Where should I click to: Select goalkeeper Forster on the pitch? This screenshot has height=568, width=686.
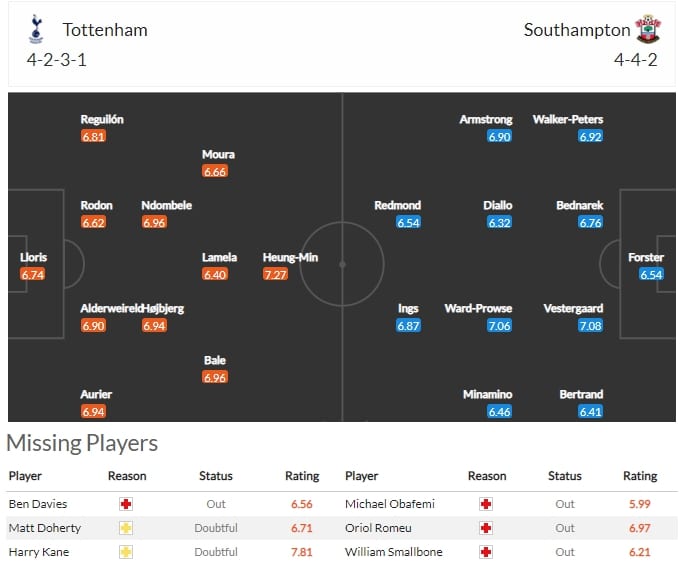(x=646, y=257)
